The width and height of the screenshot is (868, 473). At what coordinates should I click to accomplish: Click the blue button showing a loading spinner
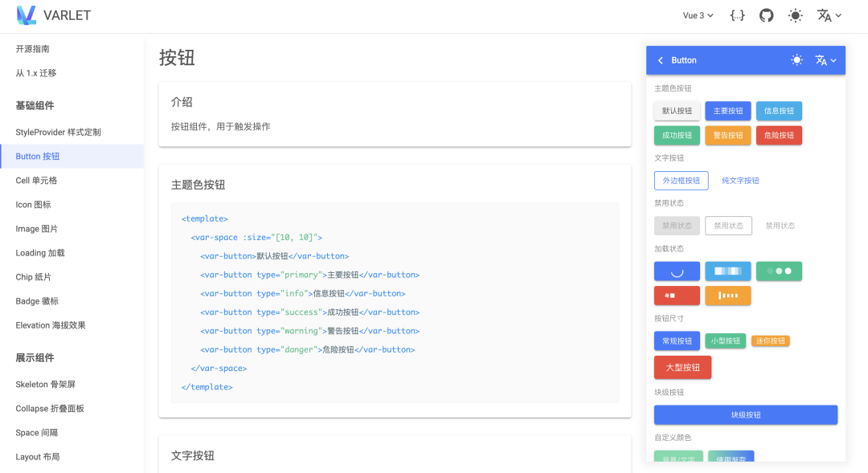click(x=677, y=271)
